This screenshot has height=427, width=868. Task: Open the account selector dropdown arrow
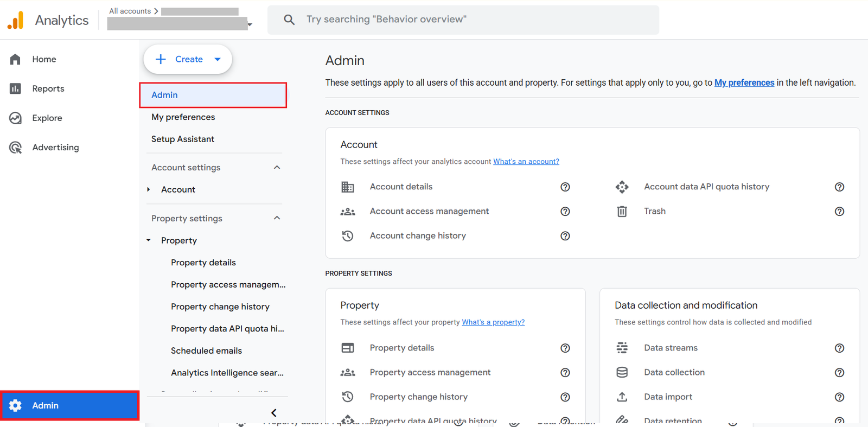250,24
